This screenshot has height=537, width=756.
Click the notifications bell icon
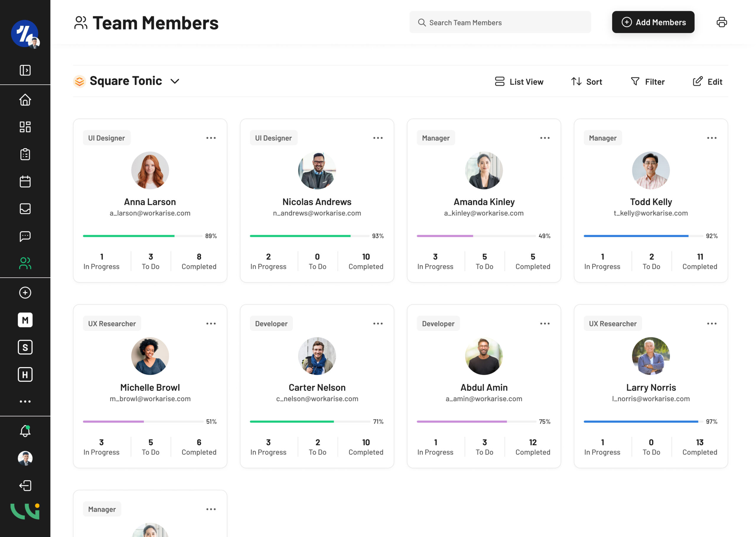(25, 431)
